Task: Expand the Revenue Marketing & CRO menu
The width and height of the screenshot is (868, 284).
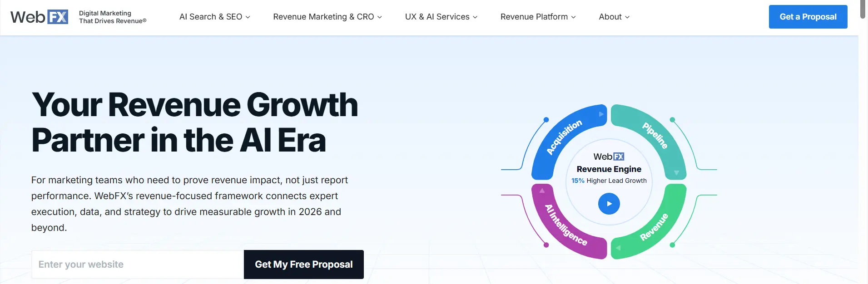Action: point(327,17)
